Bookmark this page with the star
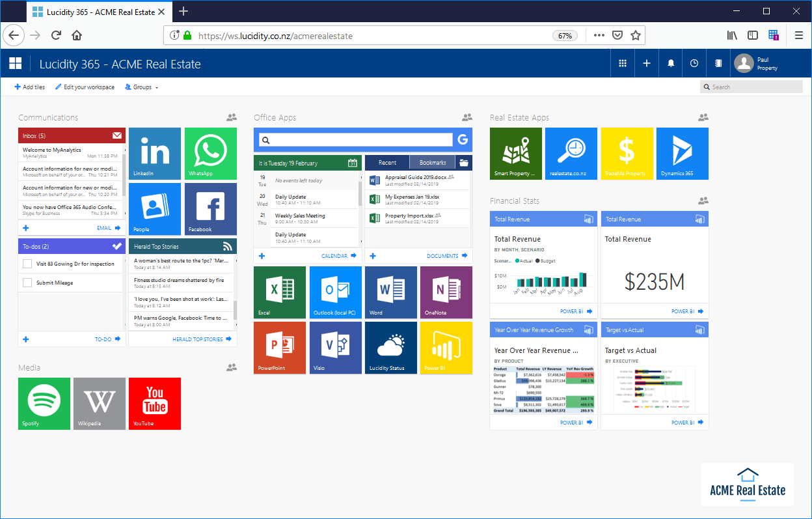 pyautogui.click(x=636, y=36)
